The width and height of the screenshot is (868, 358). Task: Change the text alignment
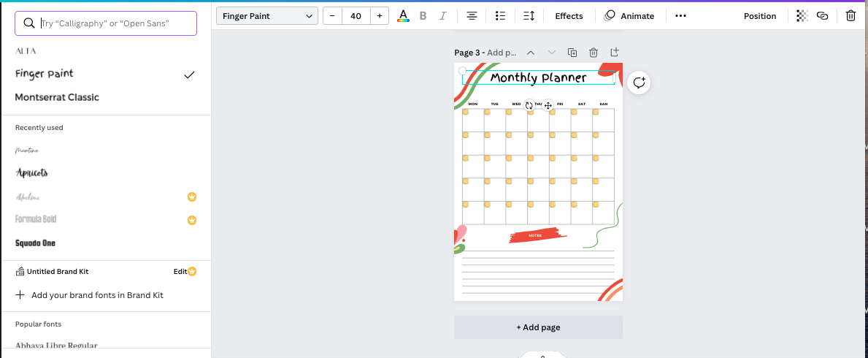point(472,16)
